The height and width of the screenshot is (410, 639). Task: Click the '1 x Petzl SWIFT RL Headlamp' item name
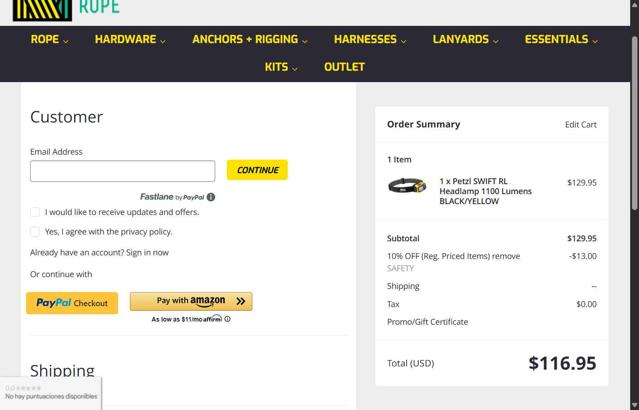pyautogui.click(x=485, y=191)
